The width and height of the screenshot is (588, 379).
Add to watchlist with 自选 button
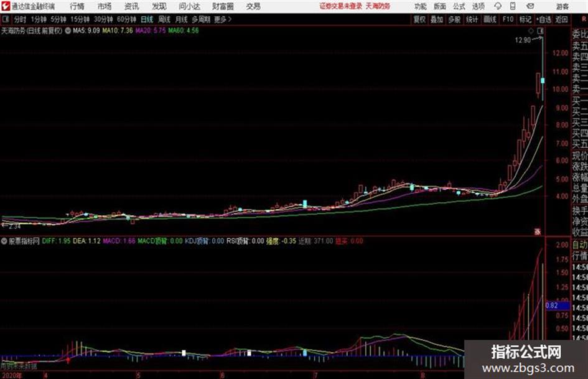click(543, 19)
